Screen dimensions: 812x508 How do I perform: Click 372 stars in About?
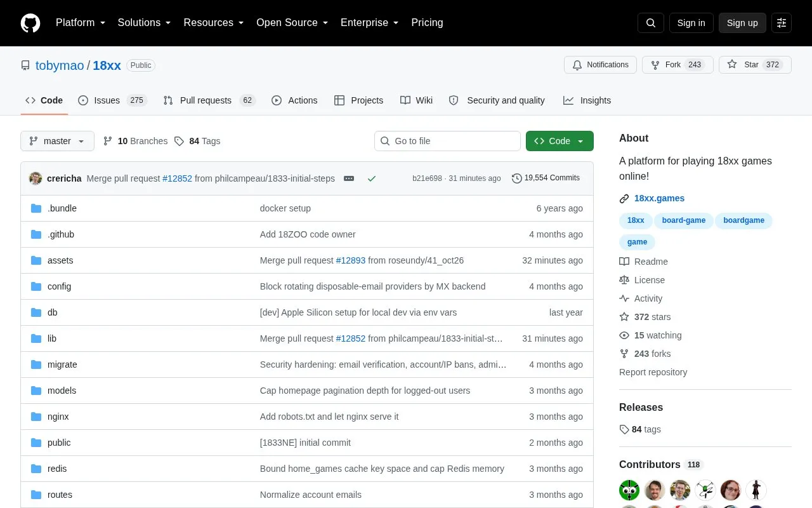(645, 317)
